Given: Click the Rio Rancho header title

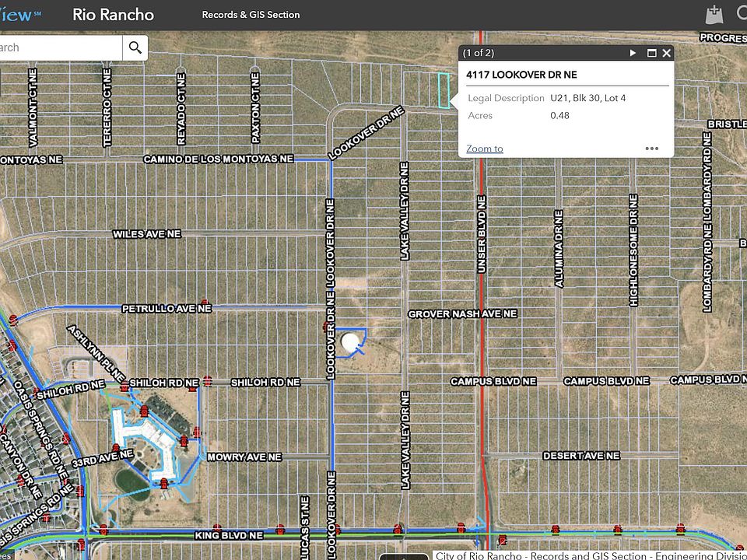Looking at the screenshot, I should pos(114,15).
